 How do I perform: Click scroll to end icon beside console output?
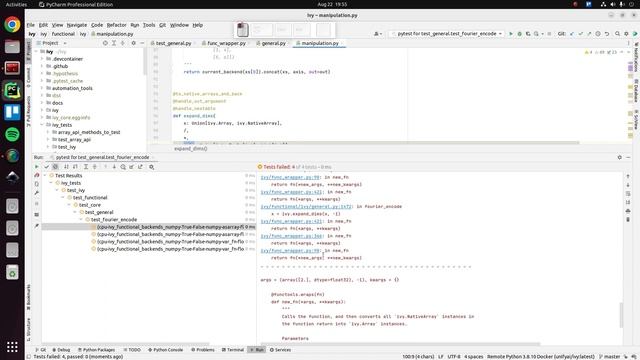(x=628, y=202)
